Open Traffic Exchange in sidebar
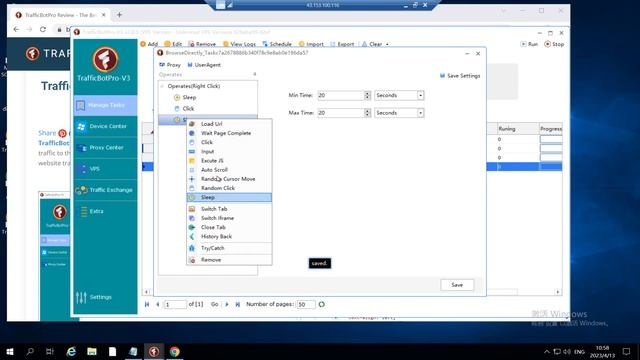Viewport: 640px width, 360px height. tap(105, 190)
